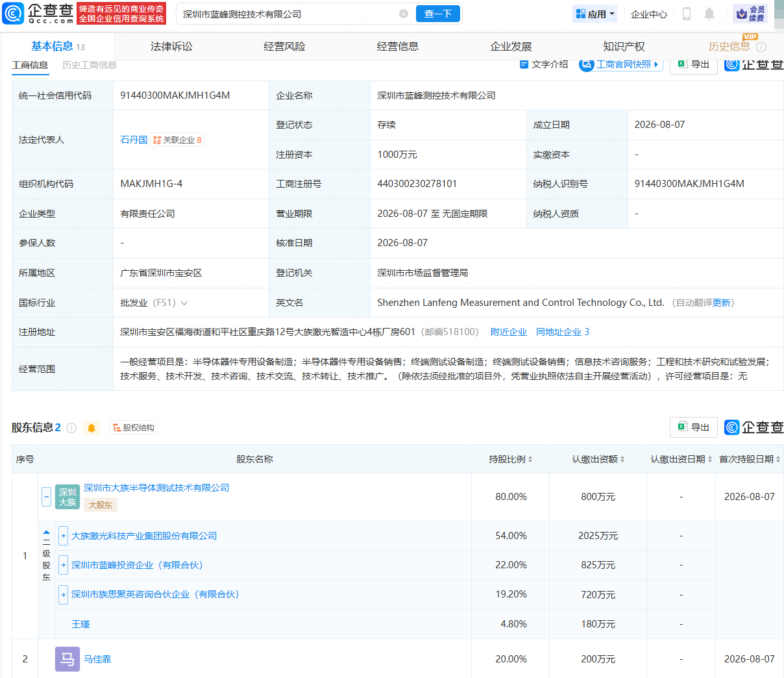Select registration number 440300230278101
This screenshot has height=678, width=784.
[417, 184]
